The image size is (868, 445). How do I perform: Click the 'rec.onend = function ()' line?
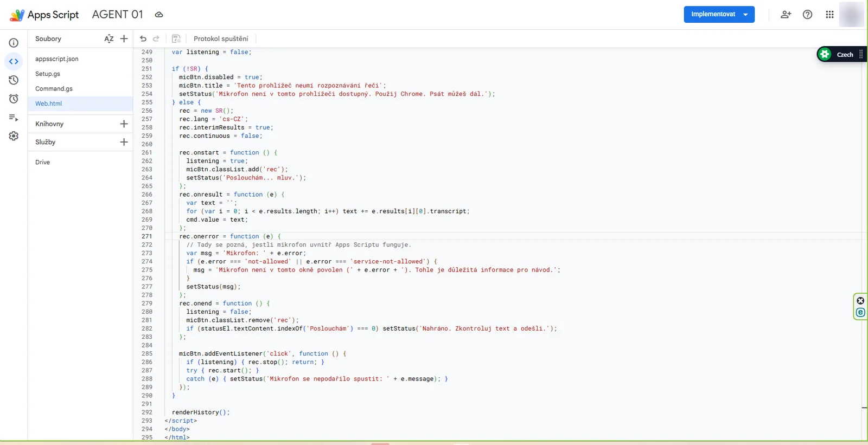(225, 303)
